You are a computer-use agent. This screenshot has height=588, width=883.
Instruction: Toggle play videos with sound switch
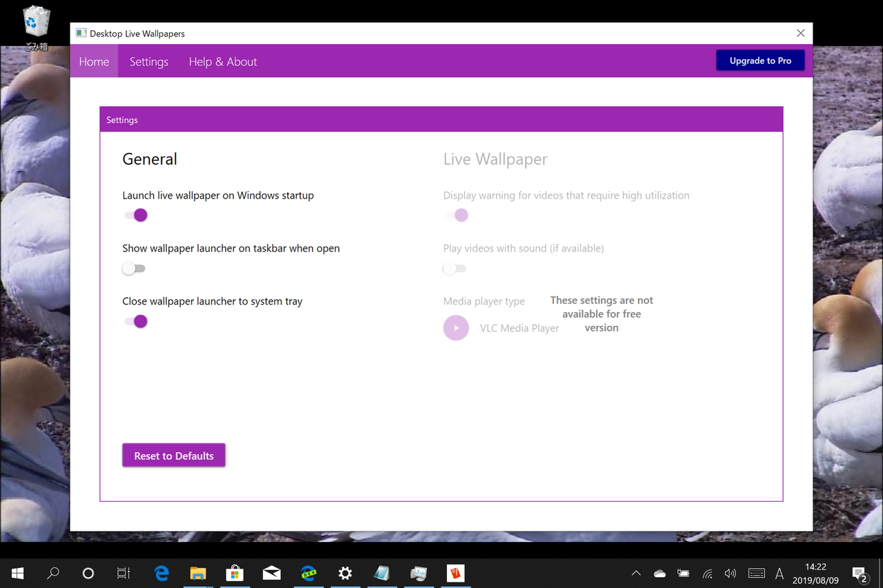(455, 268)
